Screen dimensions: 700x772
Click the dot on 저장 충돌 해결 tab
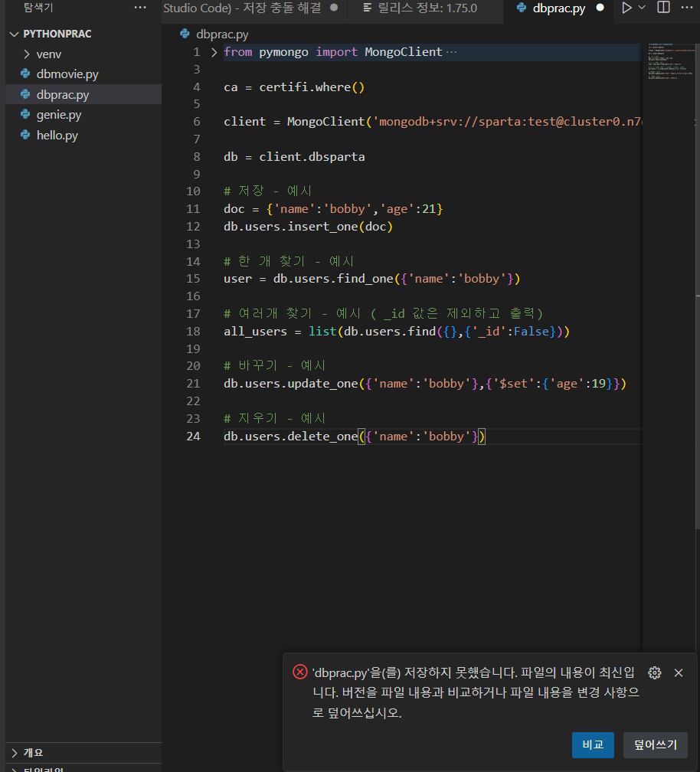334,8
